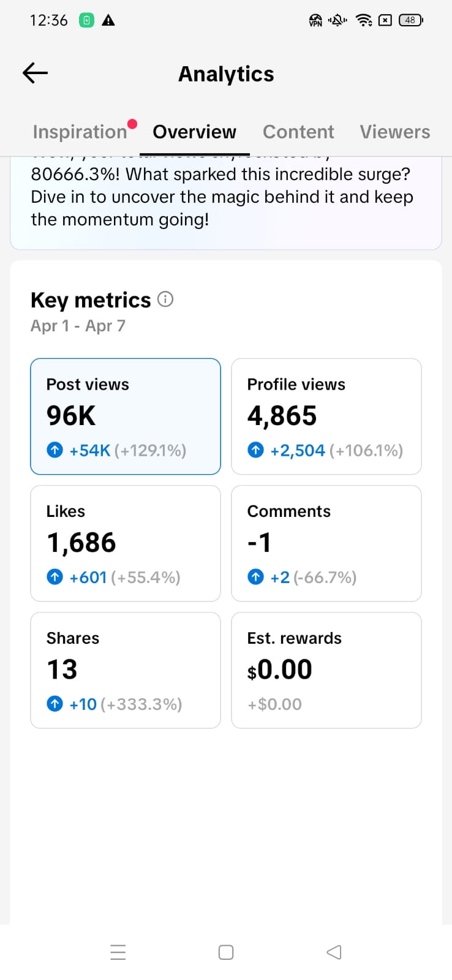Image resolution: width=452 pixels, height=980 pixels.
Task: Tap the up-arrow icon under Shares
Action: click(x=55, y=704)
